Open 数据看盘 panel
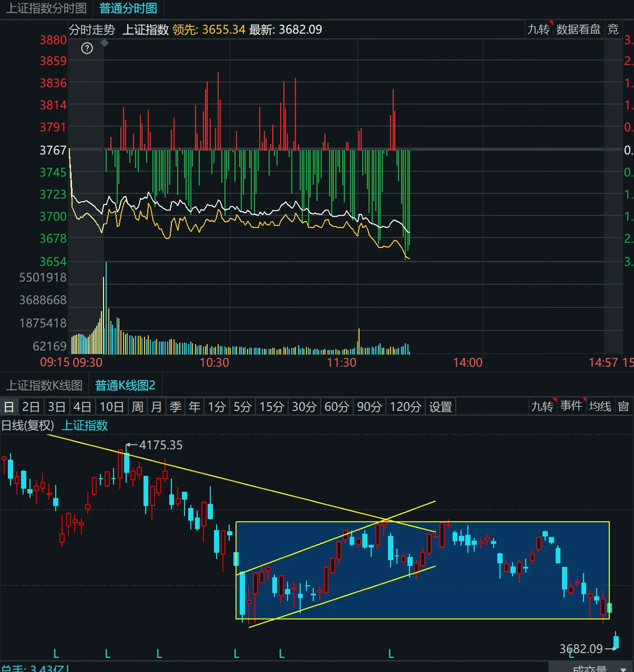634x672 pixels. coord(579,29)
